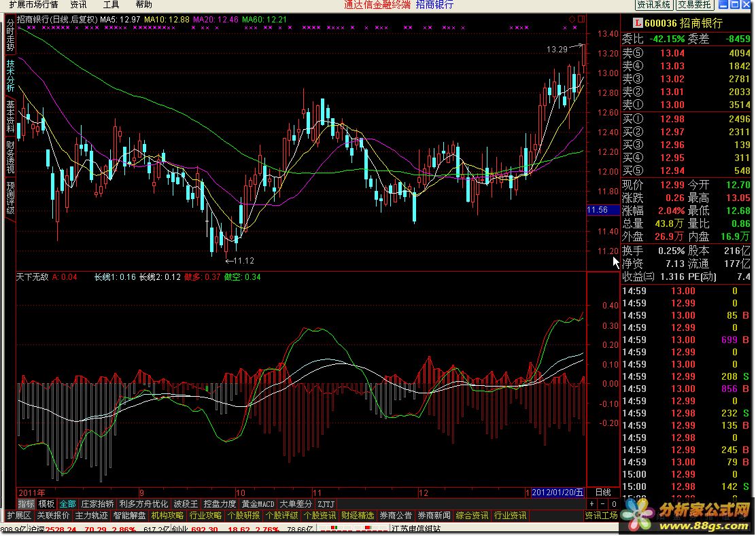
Task: Apply the 利多方舟优化 indicator
Action: click(143, 504)
